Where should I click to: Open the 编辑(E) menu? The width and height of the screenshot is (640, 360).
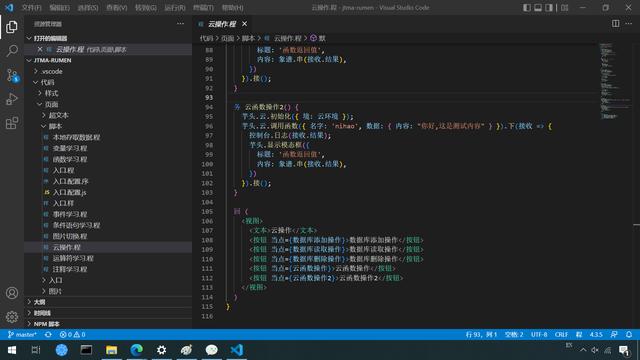pos(60,8)
